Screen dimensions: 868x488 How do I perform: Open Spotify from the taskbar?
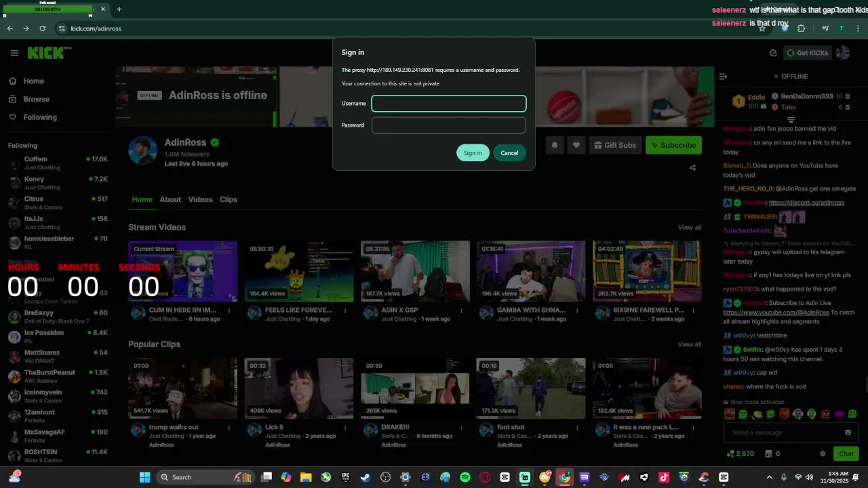click(465, 477)
